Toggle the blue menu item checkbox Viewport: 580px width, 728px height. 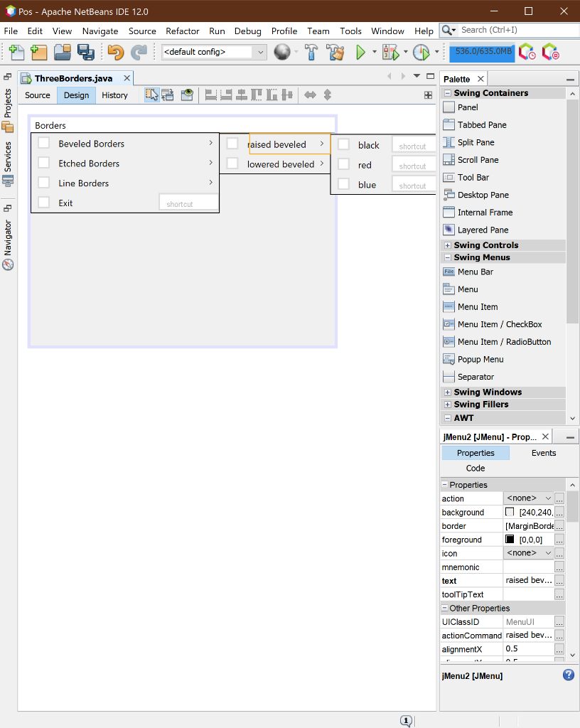point(344,184)
